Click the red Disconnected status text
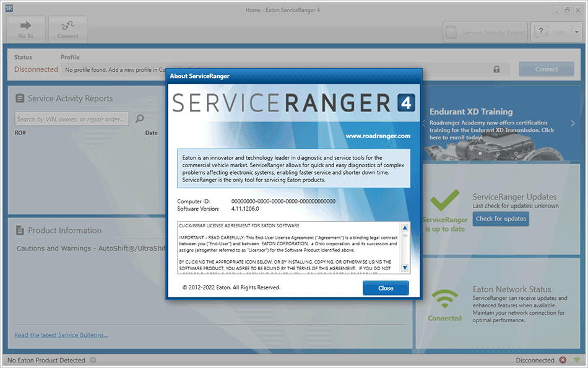 36,69
